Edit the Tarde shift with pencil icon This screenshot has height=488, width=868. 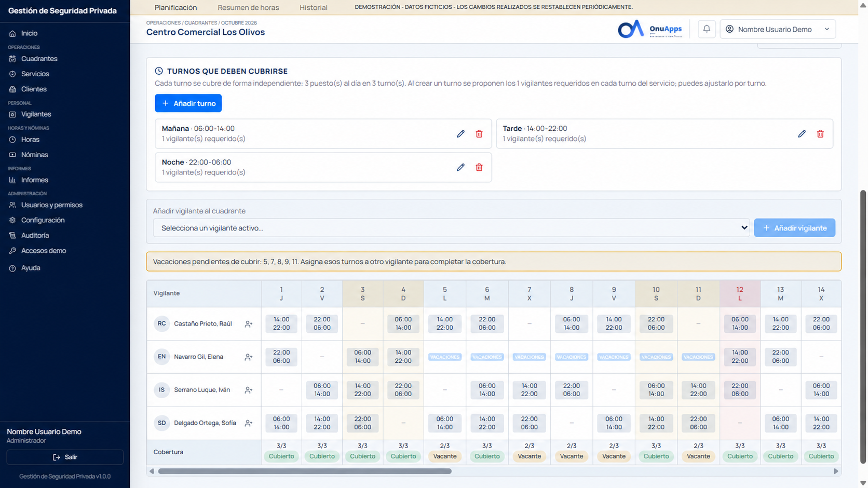[x=802, y=134]
